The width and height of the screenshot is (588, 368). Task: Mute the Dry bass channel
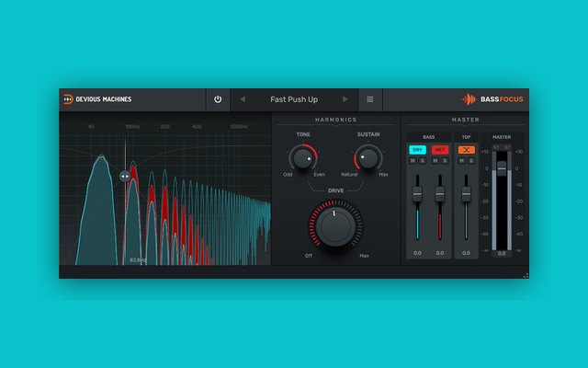coord(413,161)
